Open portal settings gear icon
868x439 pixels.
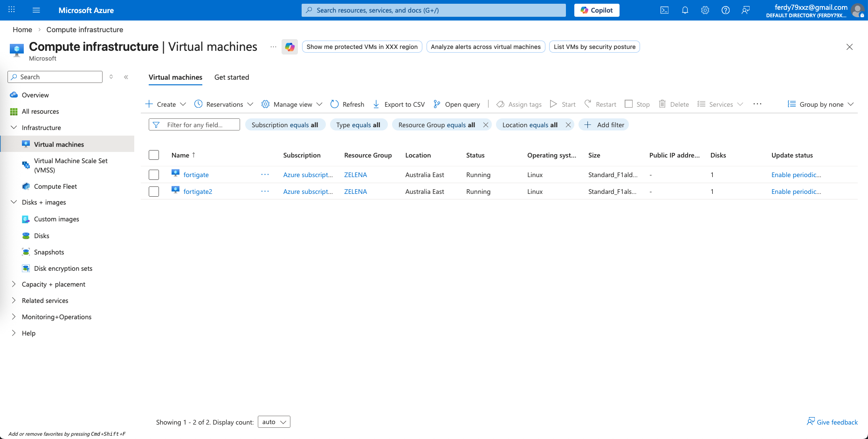(705, 10)
